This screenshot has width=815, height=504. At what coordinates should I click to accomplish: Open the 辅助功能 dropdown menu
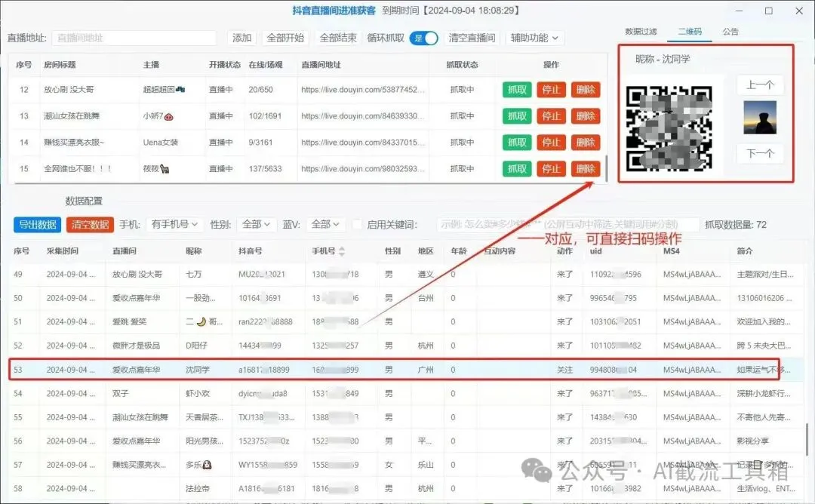point(534,36)
